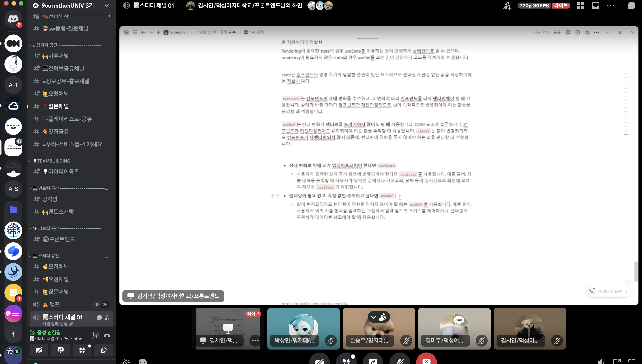
Task: Invite people using add-member icon top right
Action: [507, 6]
